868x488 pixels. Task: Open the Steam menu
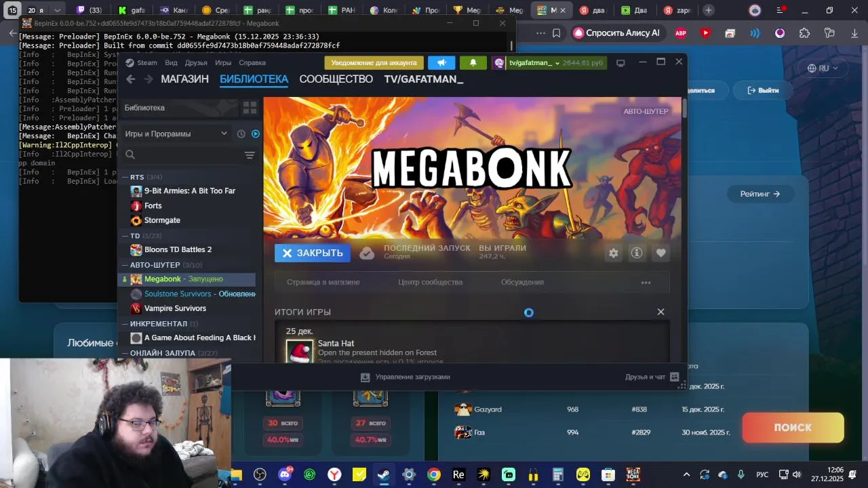(141, 63)
